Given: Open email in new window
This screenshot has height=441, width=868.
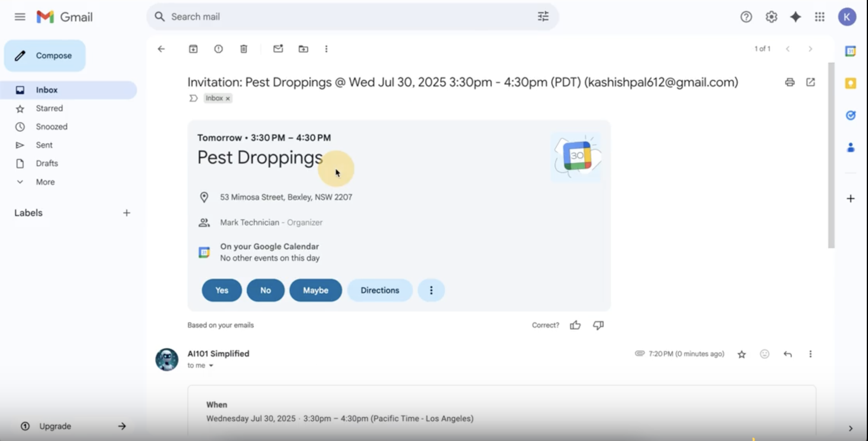Looking at the screenshot, I should 810,82.
